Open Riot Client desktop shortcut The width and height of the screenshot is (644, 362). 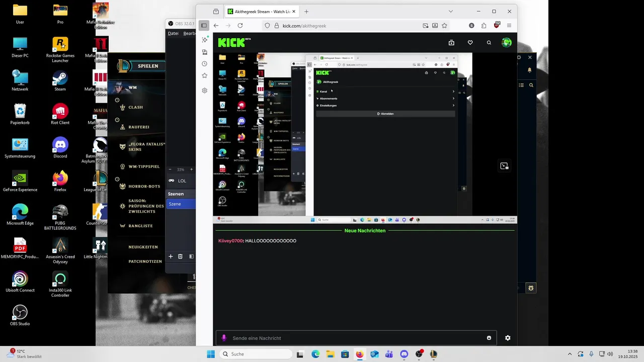(x=60, y=115)
